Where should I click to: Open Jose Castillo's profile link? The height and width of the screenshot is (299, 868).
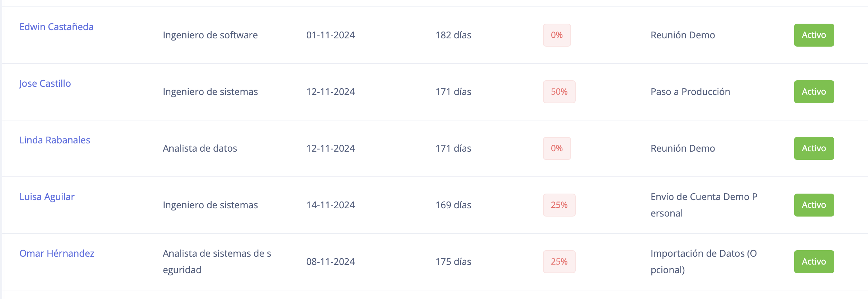(45, 84)
